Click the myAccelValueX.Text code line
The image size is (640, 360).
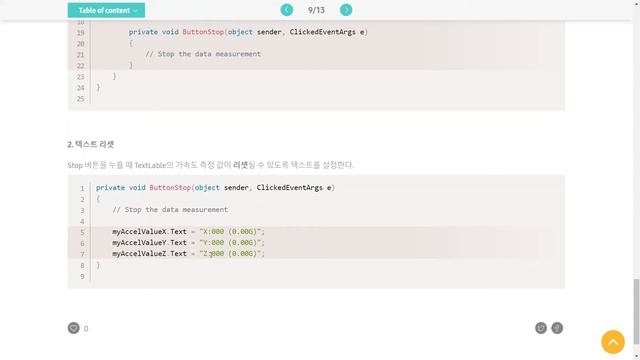tap(189, 231)
